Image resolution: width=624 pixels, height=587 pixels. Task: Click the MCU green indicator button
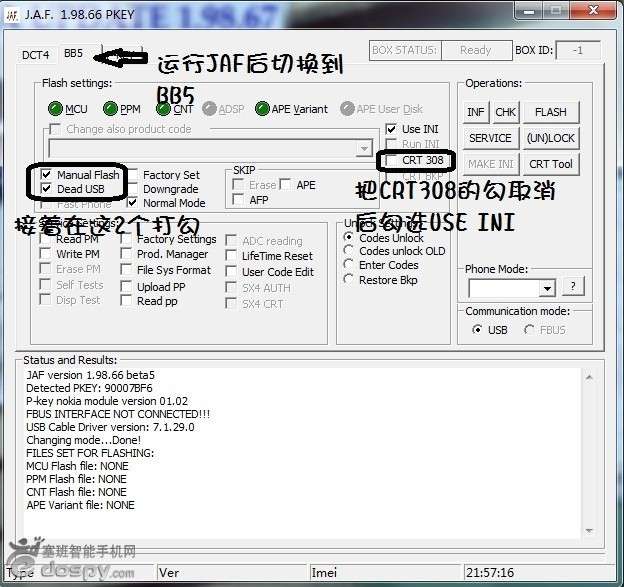pos(55,109)
